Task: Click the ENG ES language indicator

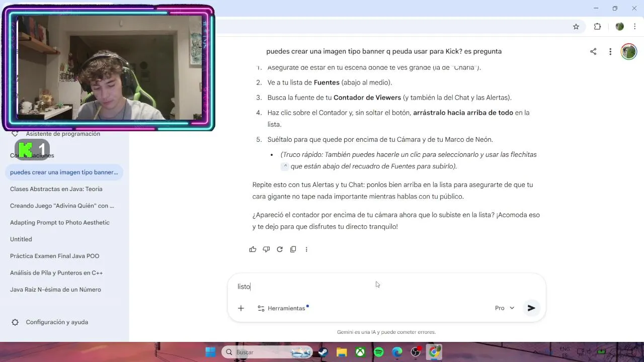Action: pos(565,352)
